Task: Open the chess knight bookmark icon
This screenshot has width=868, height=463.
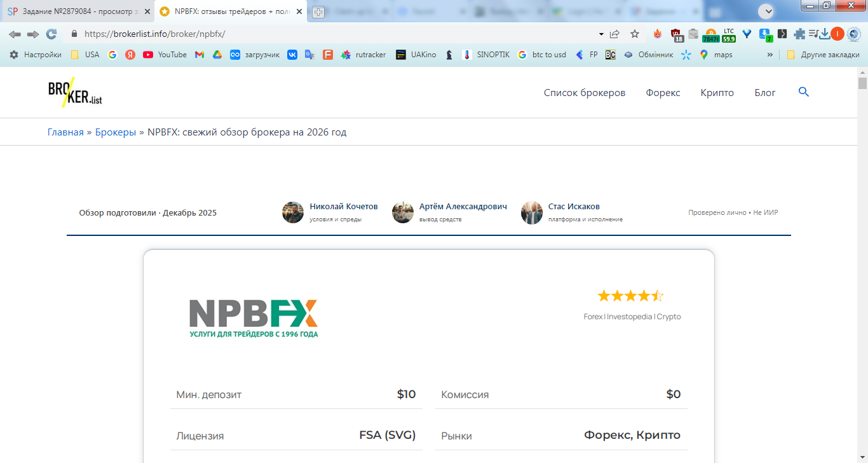Action: click(449, 55)
